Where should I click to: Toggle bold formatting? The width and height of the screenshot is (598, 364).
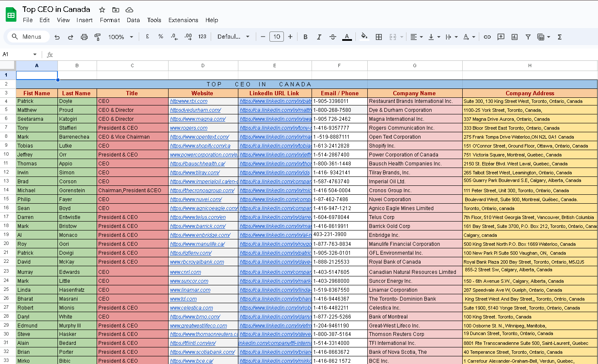click(x=306, y=37)
